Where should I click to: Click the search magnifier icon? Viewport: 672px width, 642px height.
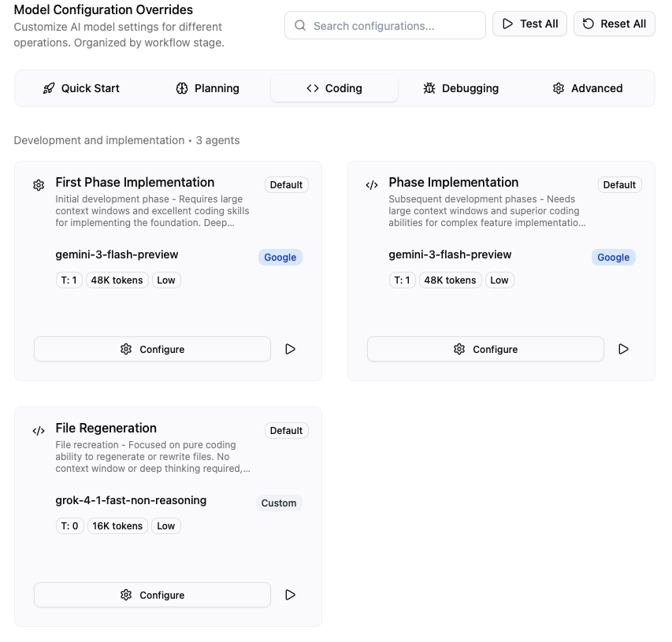[x=300, y=26]
